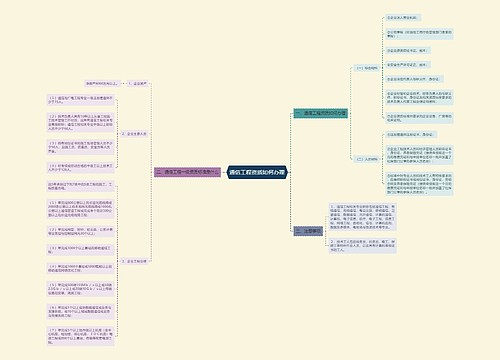Select the second note under 注意事项
500x360 pixels.
tap(363, 245)
